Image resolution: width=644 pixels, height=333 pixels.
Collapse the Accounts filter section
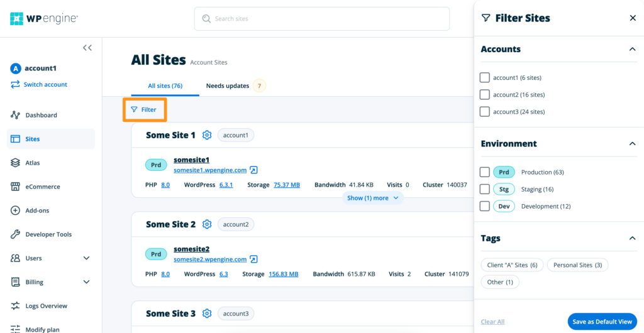click(x=632, y=49)
